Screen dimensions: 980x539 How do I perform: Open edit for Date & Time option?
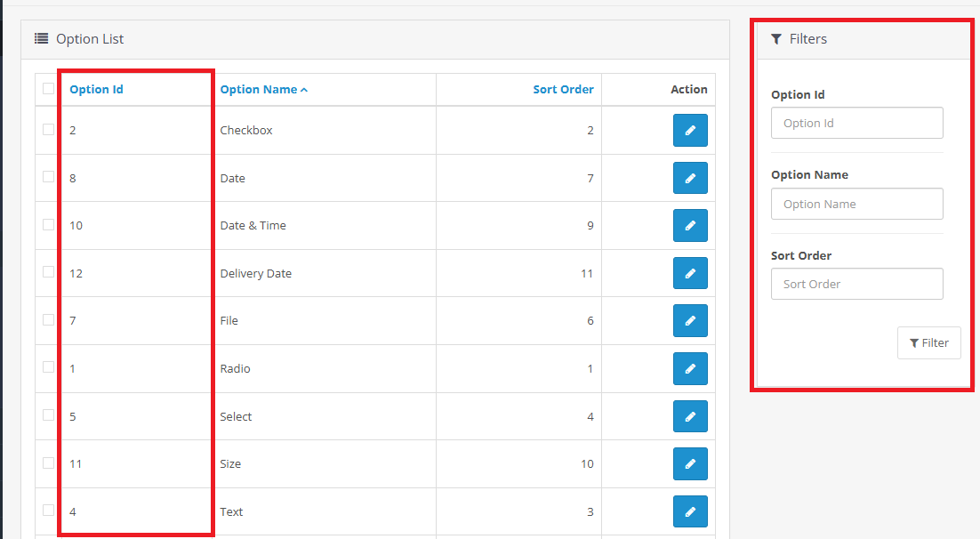tap(690, 226)
